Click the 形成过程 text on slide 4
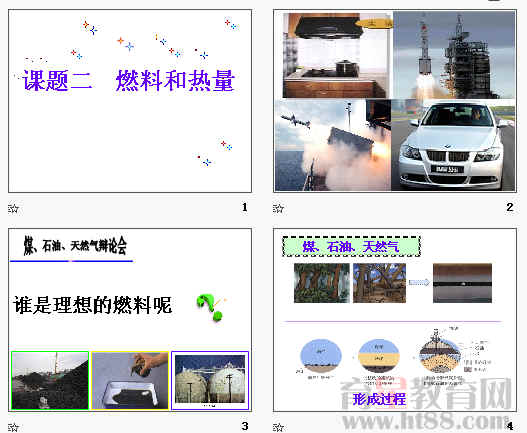 [x=379, y=399]
